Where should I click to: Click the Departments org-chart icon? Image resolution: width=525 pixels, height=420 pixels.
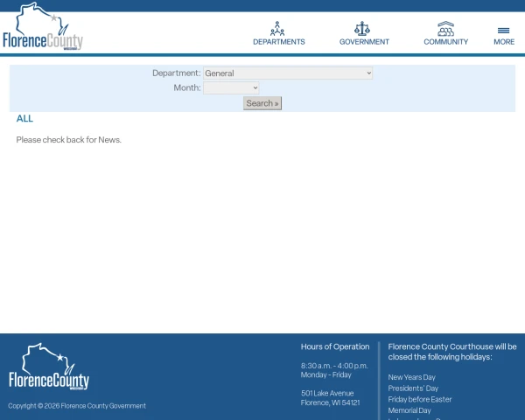tap(277, 29)
